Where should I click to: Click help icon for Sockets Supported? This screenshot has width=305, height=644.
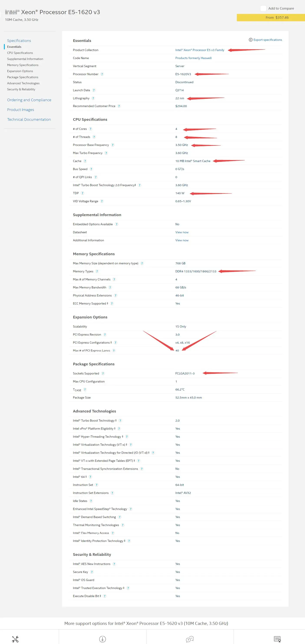[103, 374]
